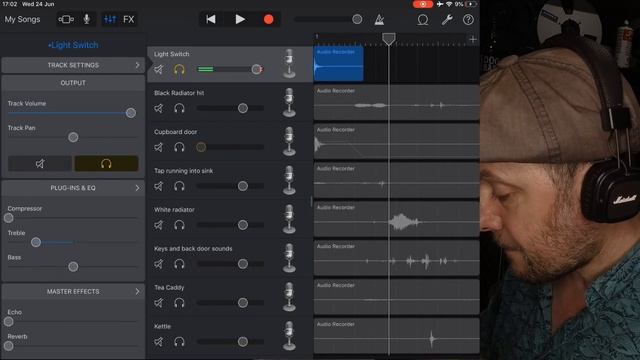Image resolution: width=640 pixels, height=360 pixels.
Task: Disable solo on the Light Switch track
Action: click(179, 69)
